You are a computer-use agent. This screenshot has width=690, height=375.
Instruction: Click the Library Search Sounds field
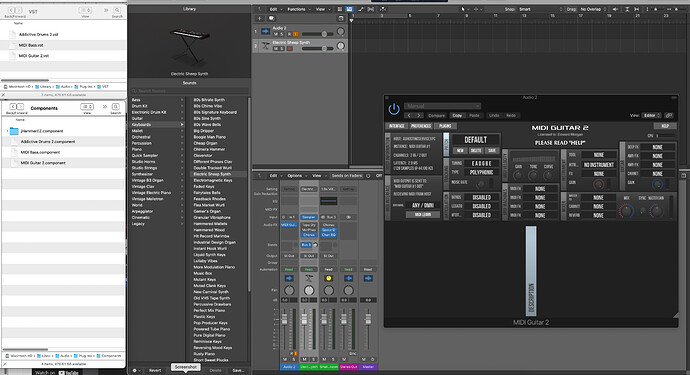pyautogui.click(x=190, y=91)
